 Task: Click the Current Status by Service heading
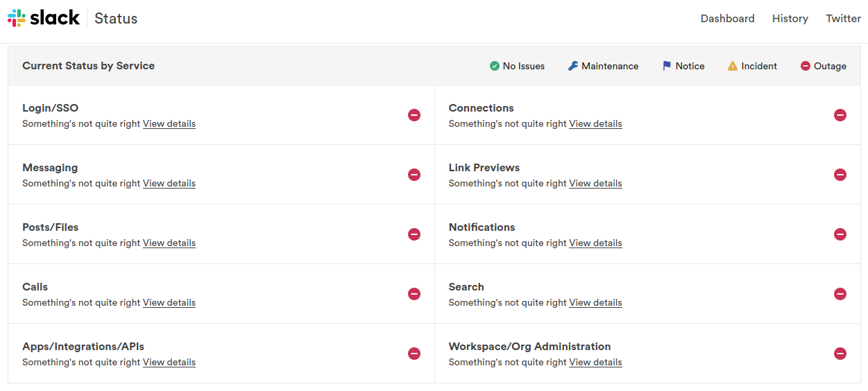click(88, 66)
